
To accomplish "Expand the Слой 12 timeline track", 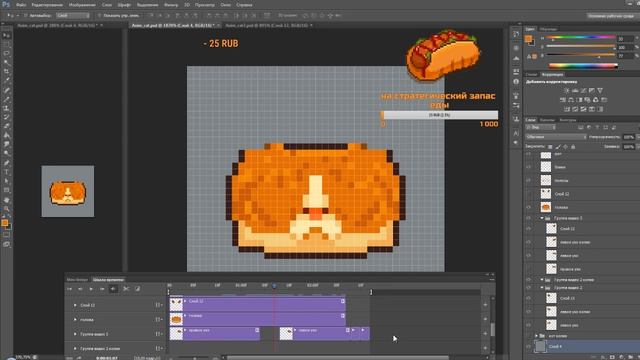I will click(75, 305).
